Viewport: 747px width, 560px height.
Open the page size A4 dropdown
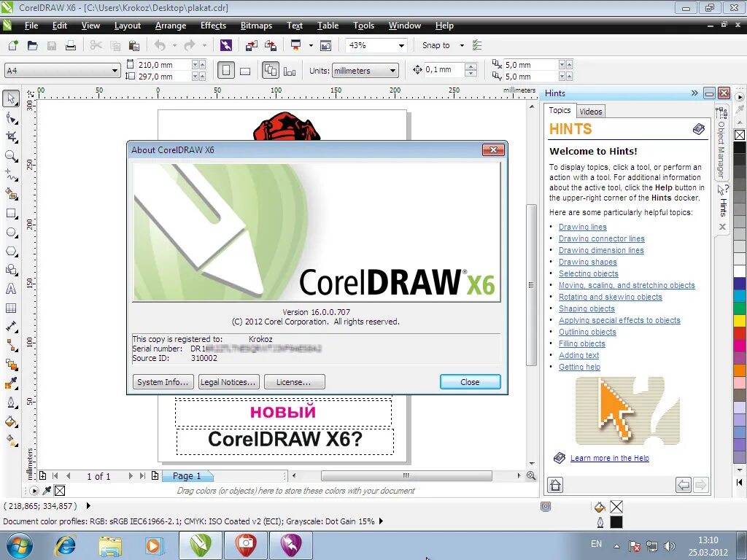115,71
